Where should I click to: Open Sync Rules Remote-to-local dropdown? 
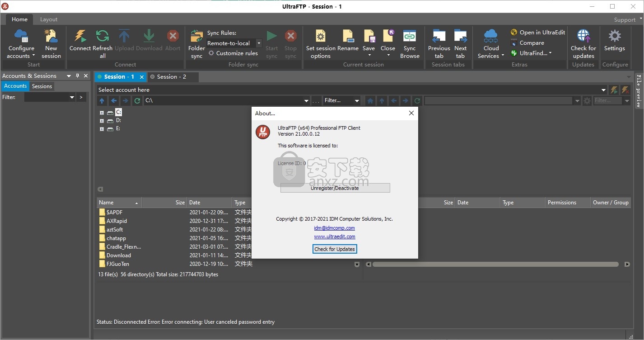(x=259, y=43)
